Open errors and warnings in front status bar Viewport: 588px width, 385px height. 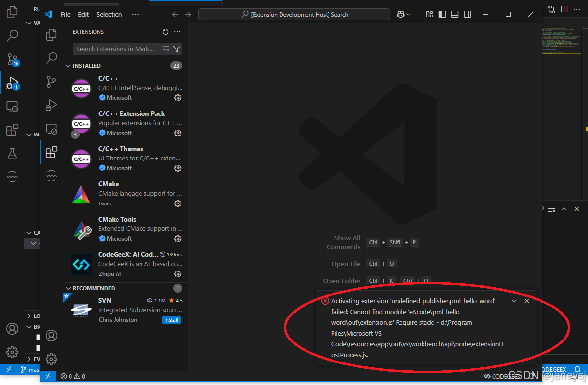coord(73,376)
